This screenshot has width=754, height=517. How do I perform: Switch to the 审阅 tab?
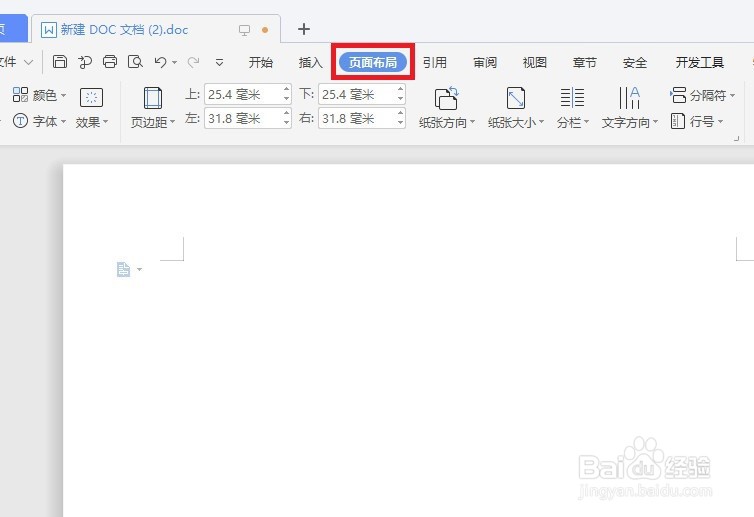[485, 63]
